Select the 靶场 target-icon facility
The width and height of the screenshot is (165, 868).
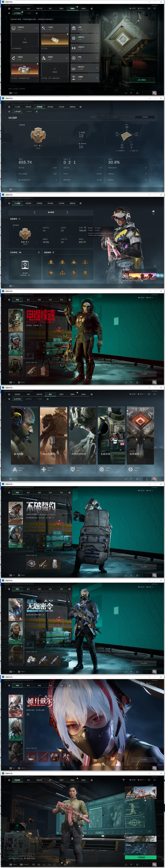point(85,58)
